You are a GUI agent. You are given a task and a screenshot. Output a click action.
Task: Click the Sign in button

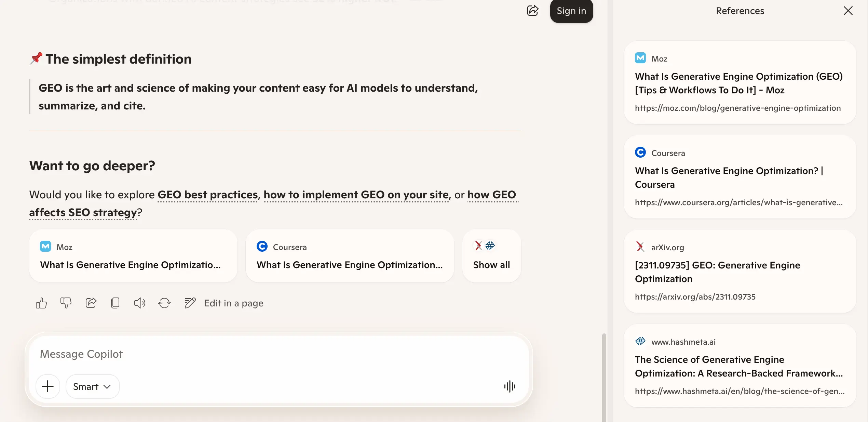(x=571, y=11)
